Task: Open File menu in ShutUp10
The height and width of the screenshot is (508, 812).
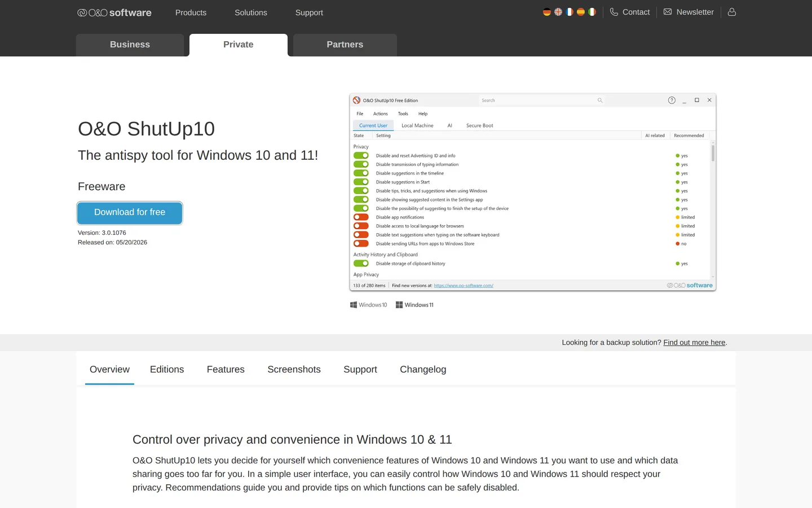Action: pos(360,113)
